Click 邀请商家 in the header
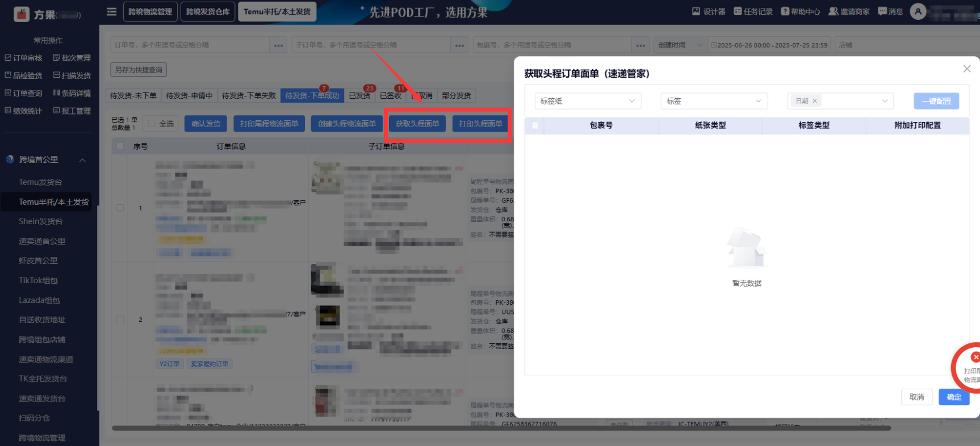Screen dimensions: 980x446 point(849,11)
